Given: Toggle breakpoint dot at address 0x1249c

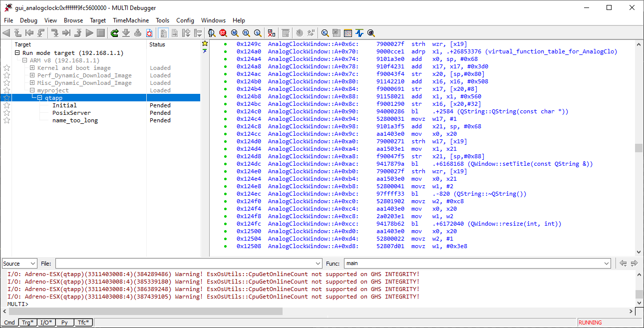Looking at the screenshot, I should 225,44.
